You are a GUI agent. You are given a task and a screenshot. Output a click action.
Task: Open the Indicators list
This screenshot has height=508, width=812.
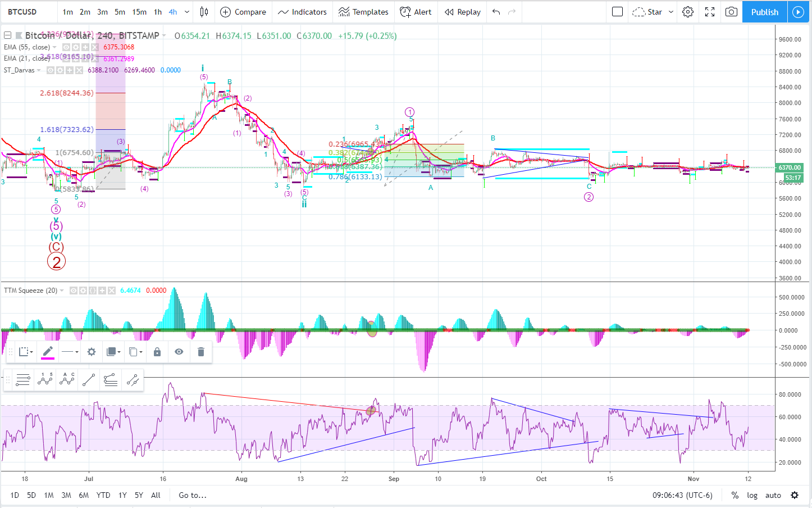(x=302, y=12)
